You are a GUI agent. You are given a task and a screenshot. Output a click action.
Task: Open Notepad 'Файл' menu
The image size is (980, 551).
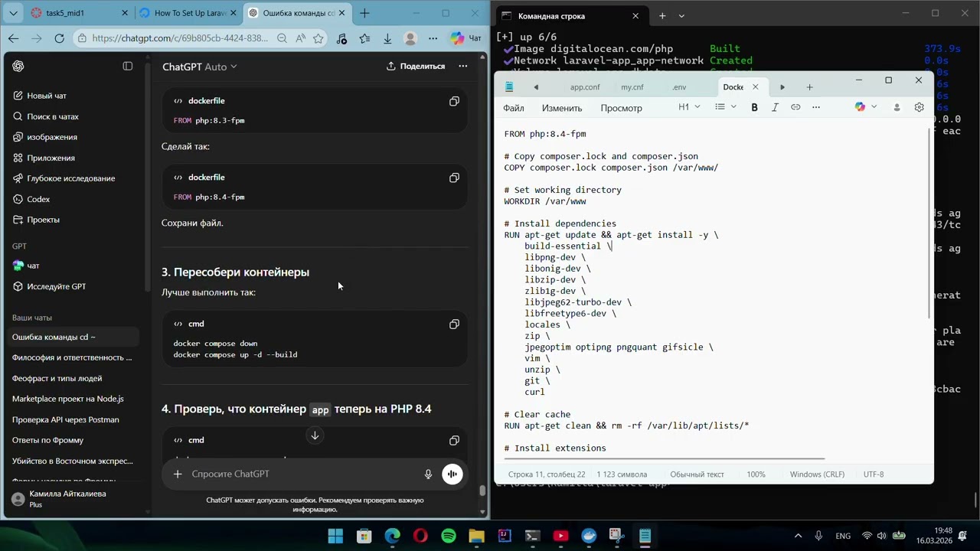click(514, 108)
